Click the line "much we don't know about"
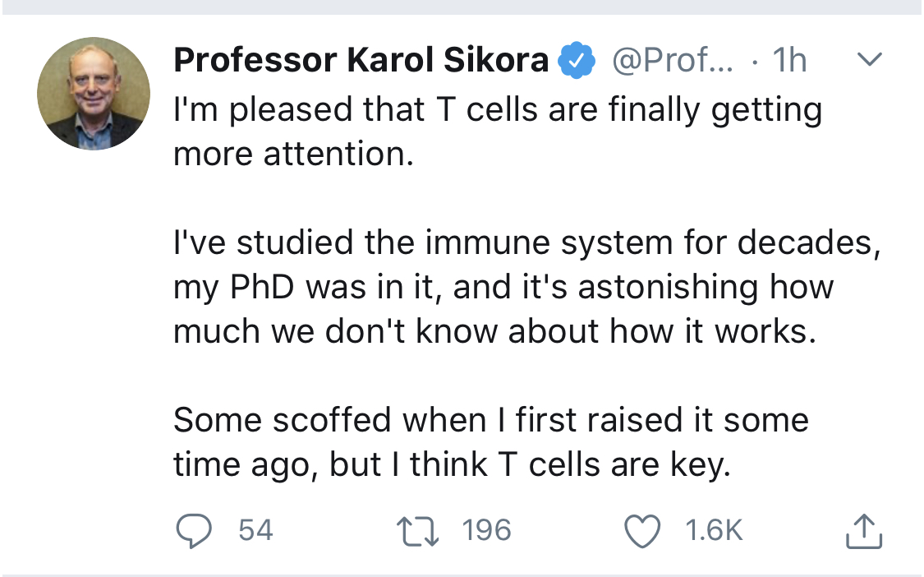 495,332
